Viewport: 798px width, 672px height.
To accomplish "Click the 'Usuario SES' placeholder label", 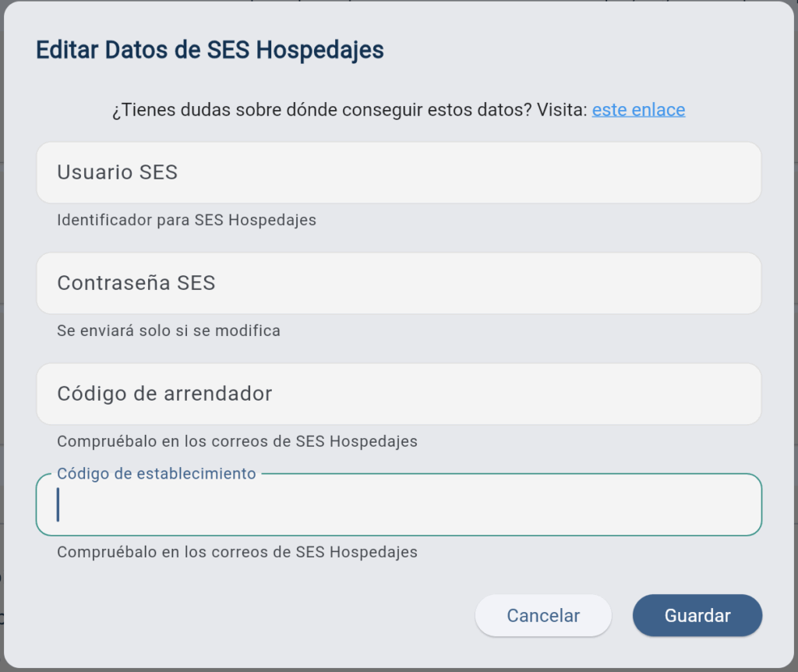I will (117, 172).
